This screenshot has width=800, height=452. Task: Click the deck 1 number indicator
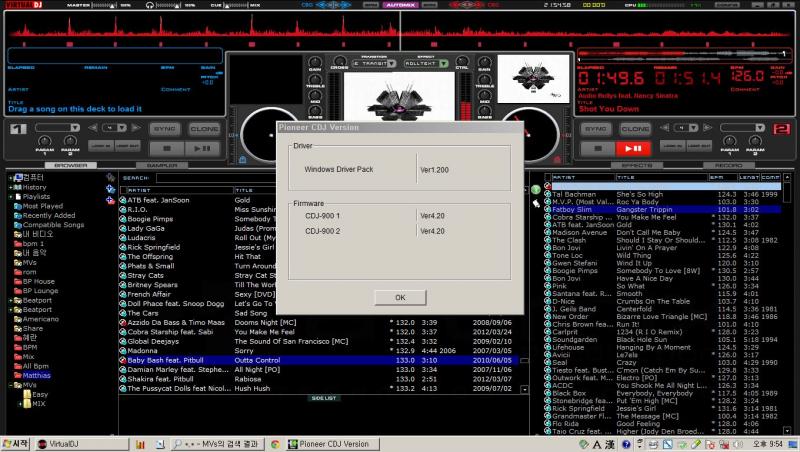click(17, 131)
